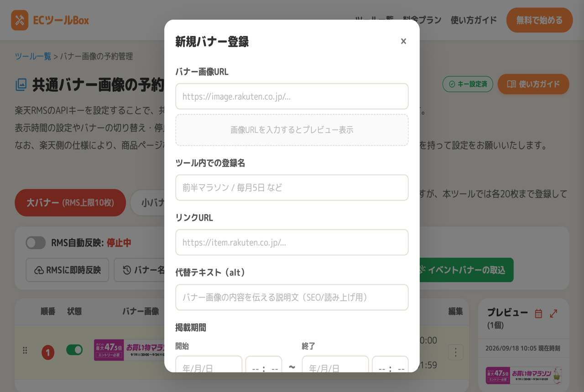Click the リンクURL input field
Image resolution: width=584 pixels, height=392 pixels.
[x=292, y=242]
